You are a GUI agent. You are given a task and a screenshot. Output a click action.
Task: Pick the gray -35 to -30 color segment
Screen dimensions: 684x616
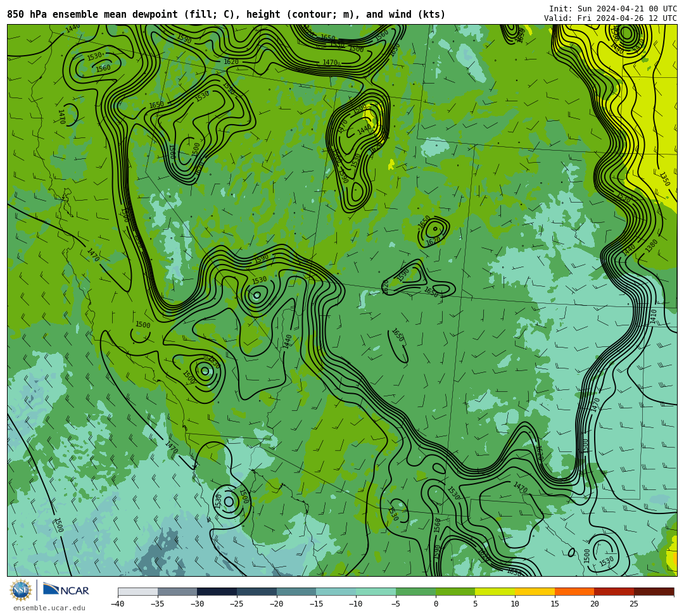[x=177, y=591]
